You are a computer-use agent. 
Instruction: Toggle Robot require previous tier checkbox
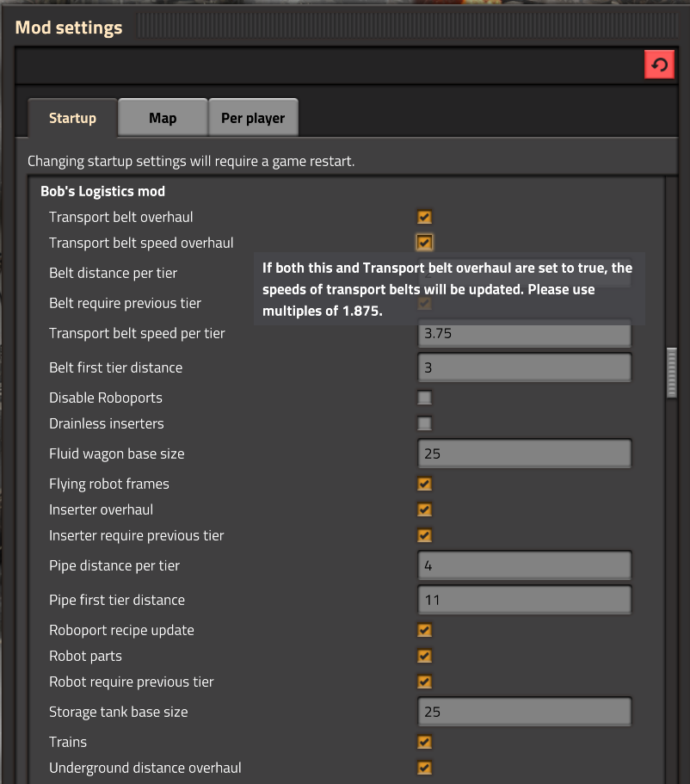point(424,682)
